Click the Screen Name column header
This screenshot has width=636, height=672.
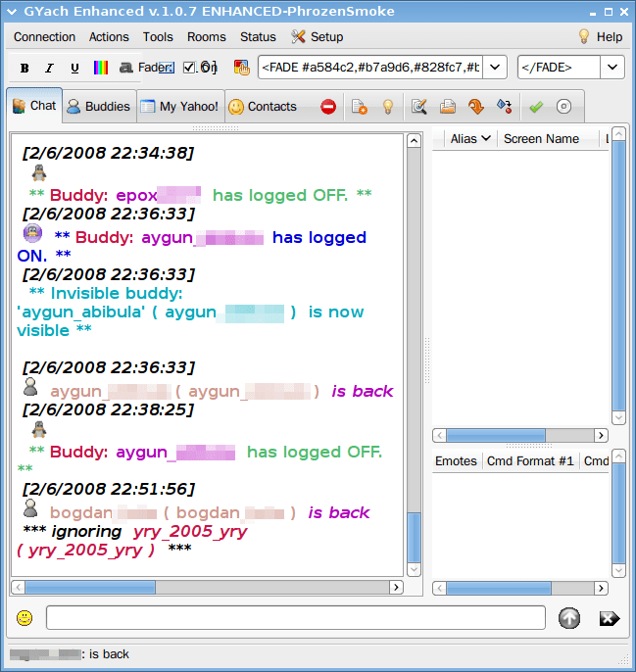[541, 139]
